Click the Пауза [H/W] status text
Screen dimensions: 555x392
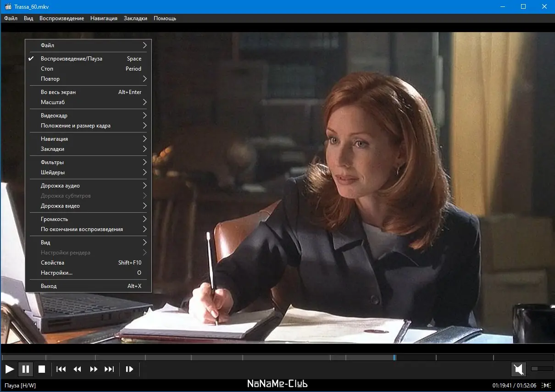[x=20, y=386]
